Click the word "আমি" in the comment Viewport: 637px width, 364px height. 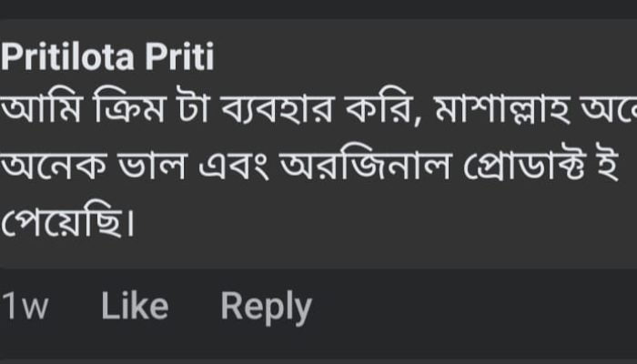(x=38, y=113)
